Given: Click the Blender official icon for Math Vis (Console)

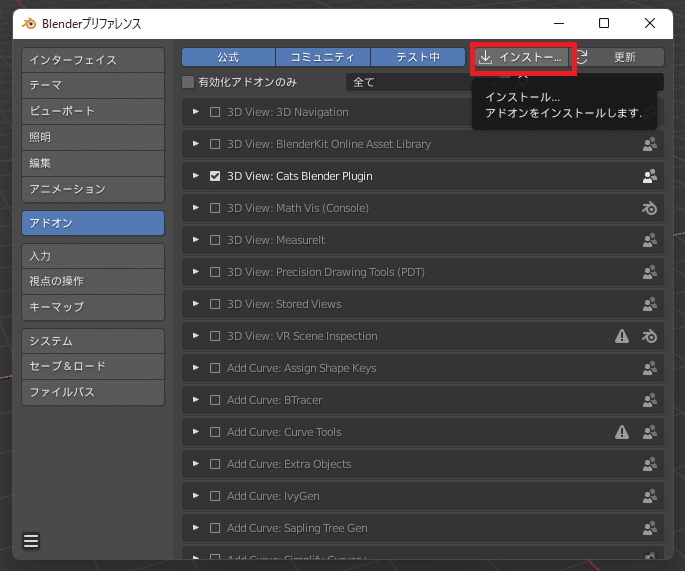Looking at the screenshot, I should click(650, 208).
